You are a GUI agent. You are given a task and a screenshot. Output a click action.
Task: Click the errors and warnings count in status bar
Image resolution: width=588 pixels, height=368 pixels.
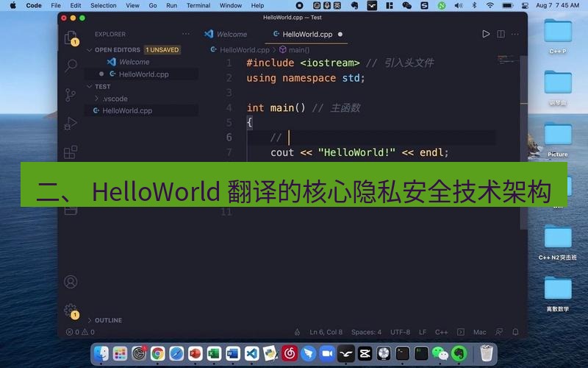point(80,332)
